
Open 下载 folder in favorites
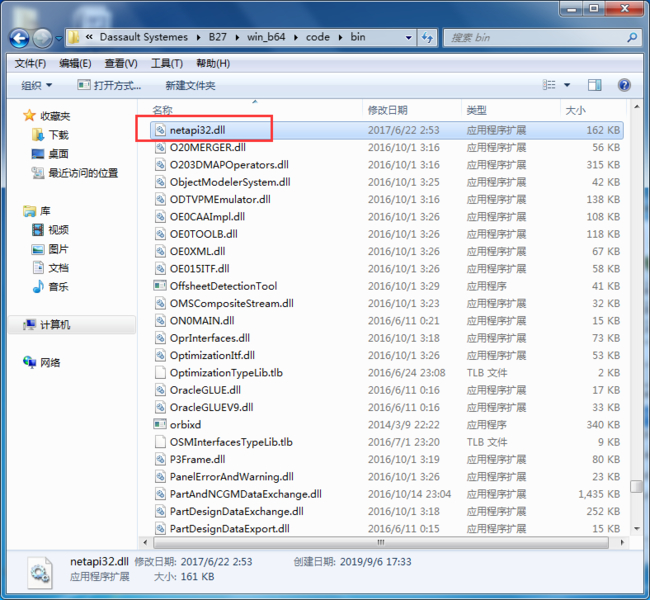click(51, 135)
